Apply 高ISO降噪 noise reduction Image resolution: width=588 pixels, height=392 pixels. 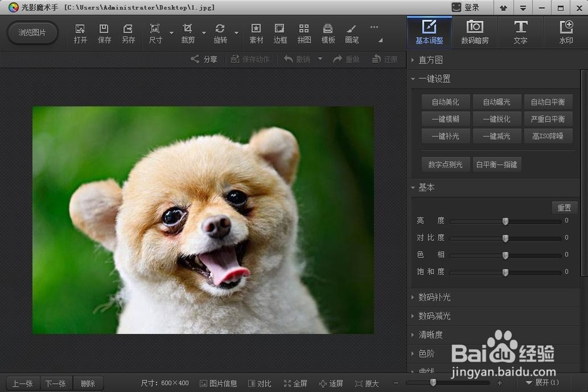coord(548,137)
